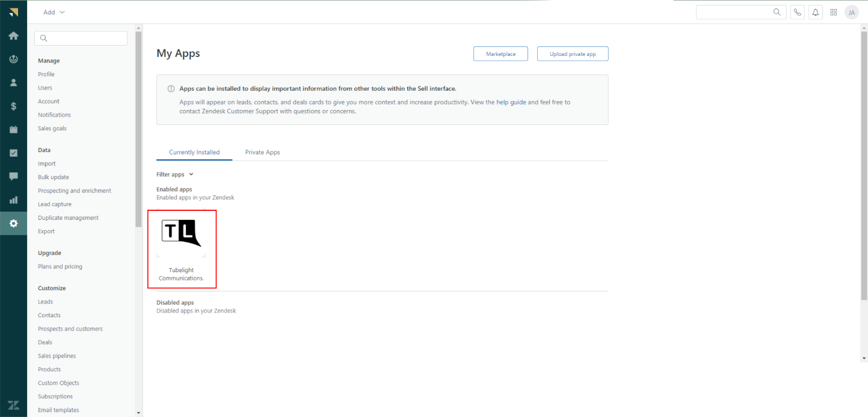Viewport: 868px width, 417px height.
Task: Click the person Contacts icon in sidebar
Action: pos(13,82)
